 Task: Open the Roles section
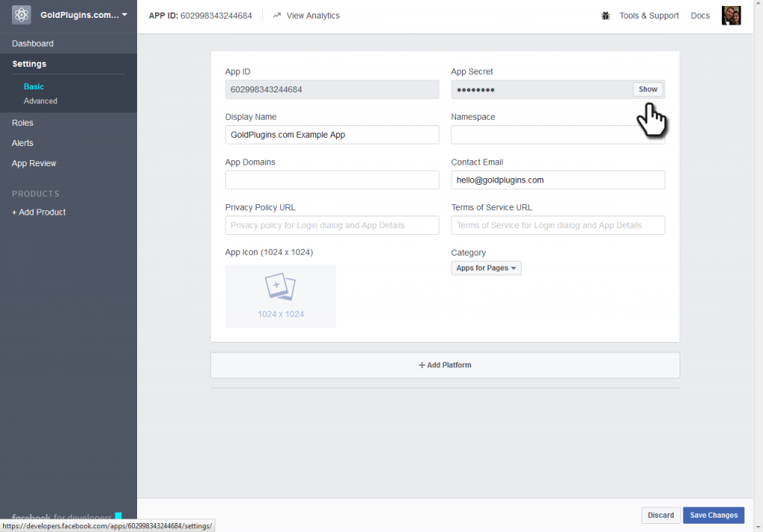click(23, 123)
